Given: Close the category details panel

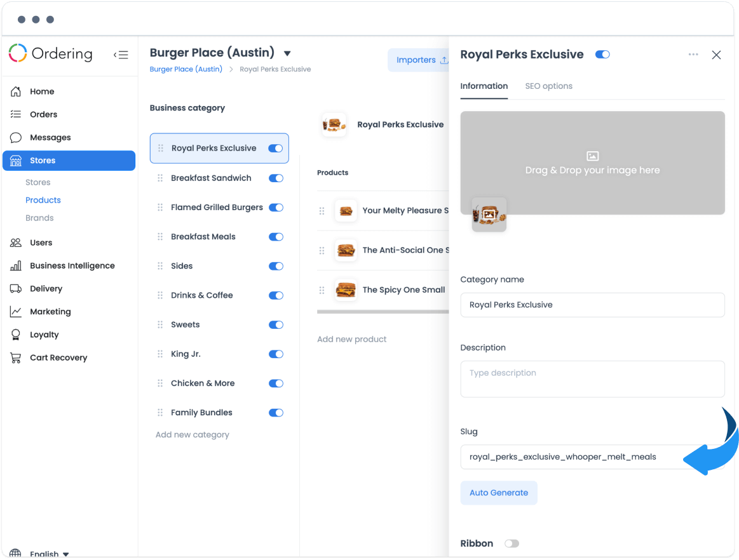Looking at the screenshot, I should point(716,55).
